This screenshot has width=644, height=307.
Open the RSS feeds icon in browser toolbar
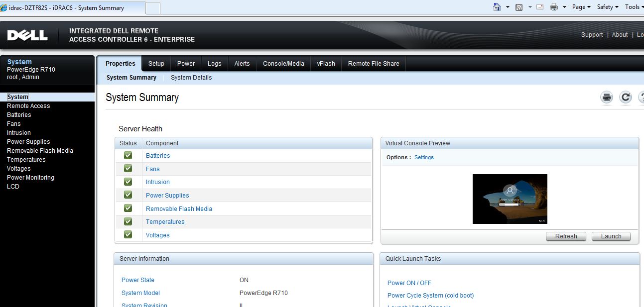(518, 7)
